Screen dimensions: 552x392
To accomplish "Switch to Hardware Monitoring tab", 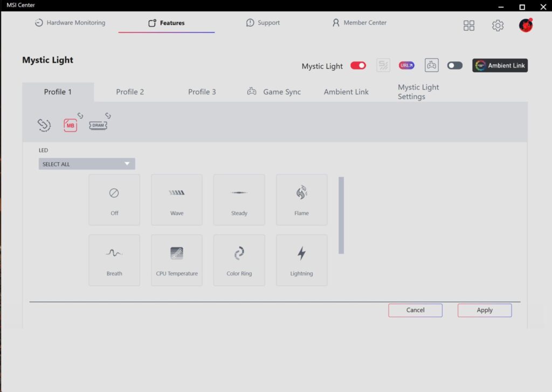I will (x=70, y=23).
